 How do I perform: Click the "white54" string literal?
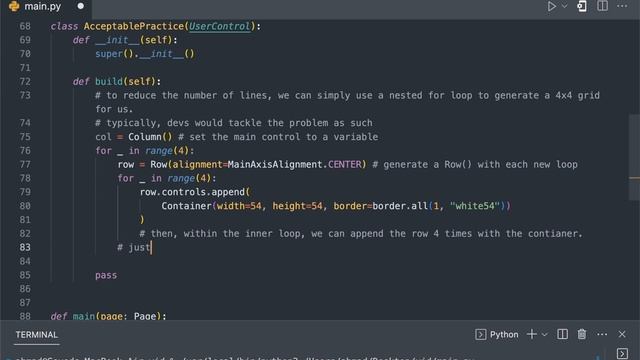(x=475, y=206)
